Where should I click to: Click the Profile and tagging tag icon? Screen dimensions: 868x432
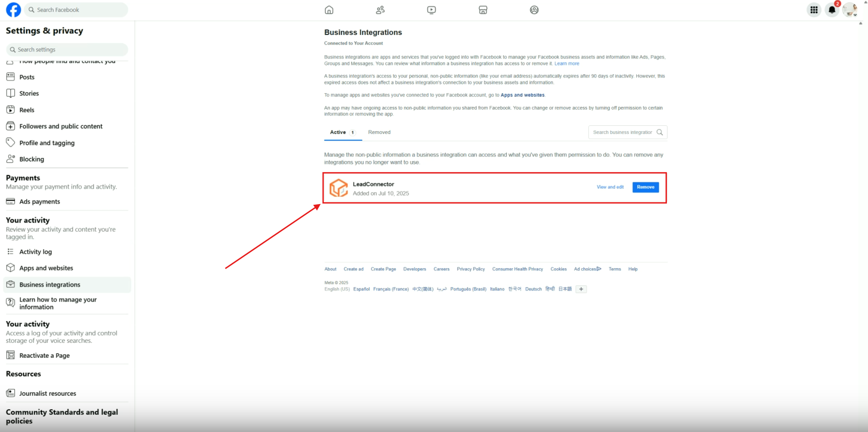pyautogui.click(x=11, y=142)
